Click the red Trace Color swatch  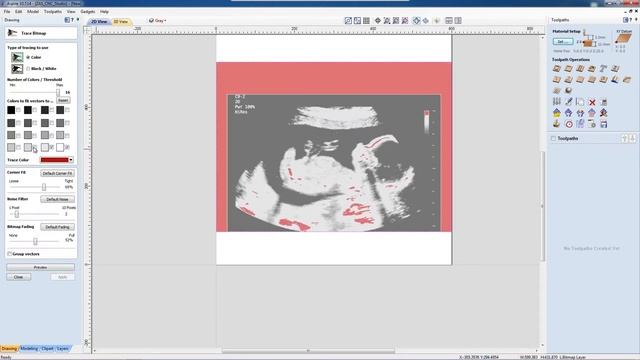(54, 160)
